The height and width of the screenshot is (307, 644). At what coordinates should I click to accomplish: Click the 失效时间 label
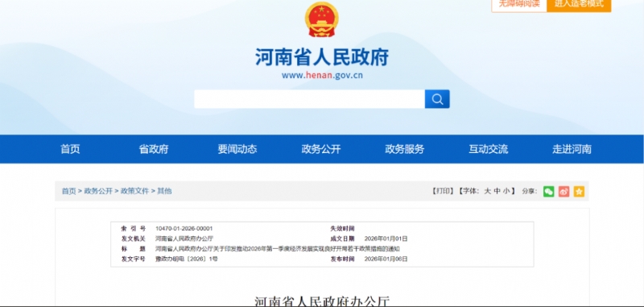coord(343,229)
